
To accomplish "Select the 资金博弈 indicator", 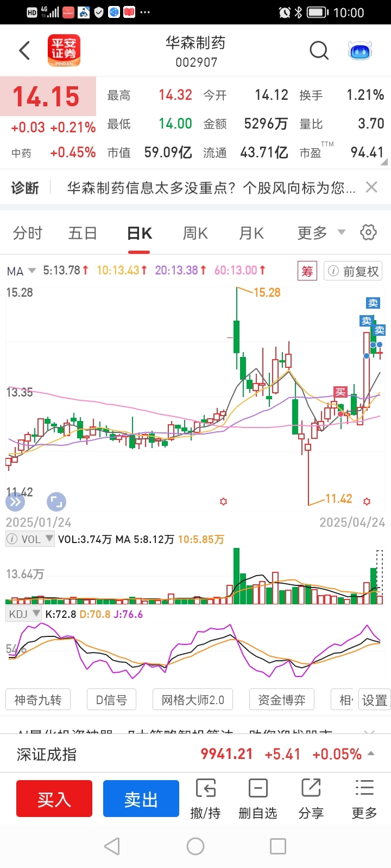I will click(x=281, y=700).
